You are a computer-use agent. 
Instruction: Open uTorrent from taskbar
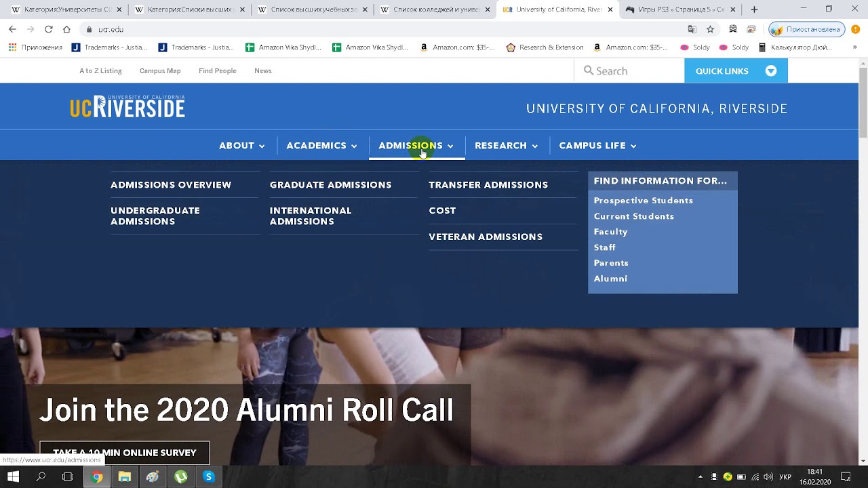(180, 476)
